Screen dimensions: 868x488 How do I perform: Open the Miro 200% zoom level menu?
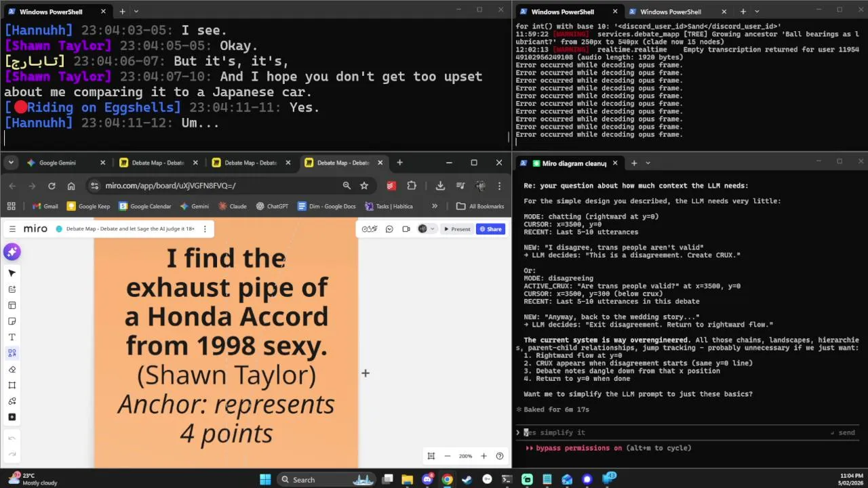(x=465, y=456)
